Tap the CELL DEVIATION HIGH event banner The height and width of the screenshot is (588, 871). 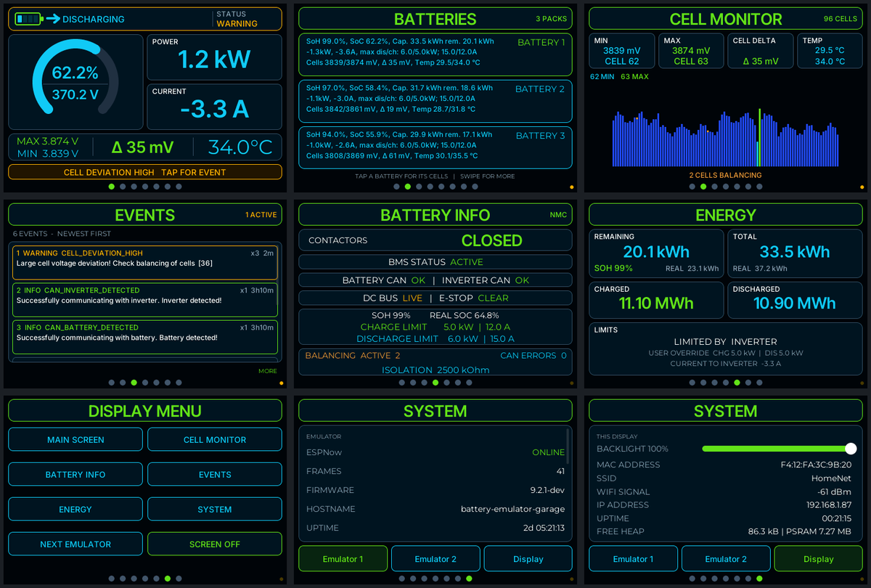(x=145, y=172)
